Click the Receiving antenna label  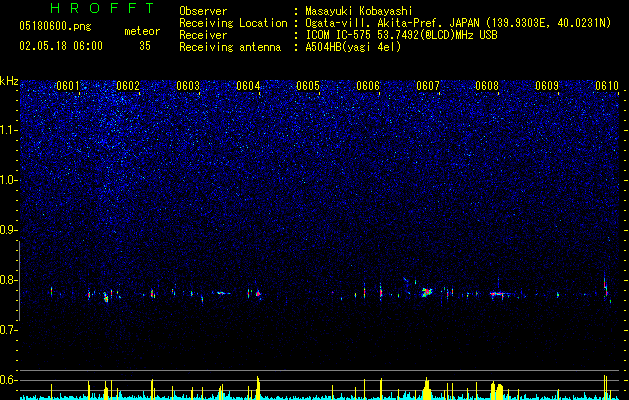click(x=230, y=47)
